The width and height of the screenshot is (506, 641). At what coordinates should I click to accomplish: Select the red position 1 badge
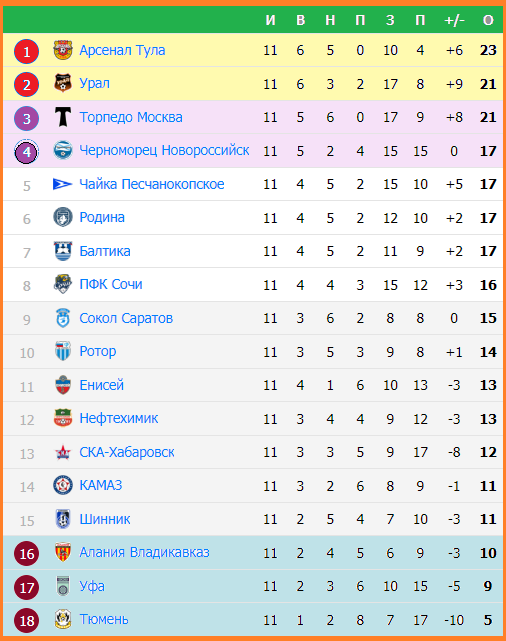tap(27, 52)
